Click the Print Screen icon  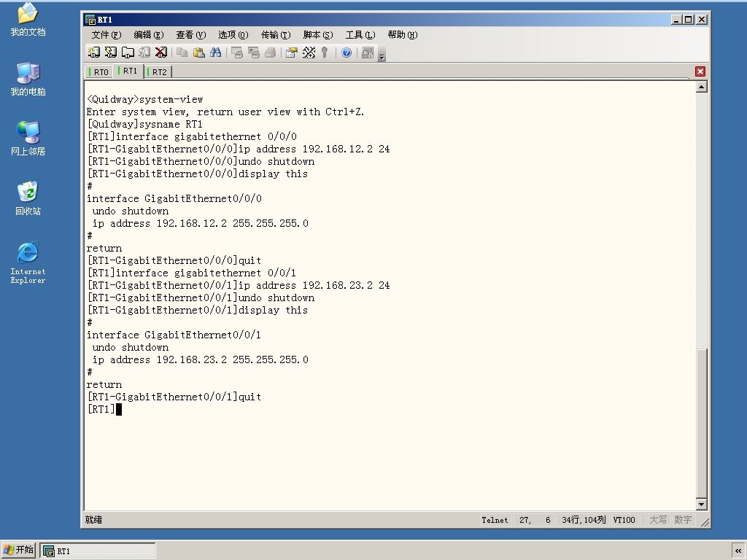(x=237, y=52)
